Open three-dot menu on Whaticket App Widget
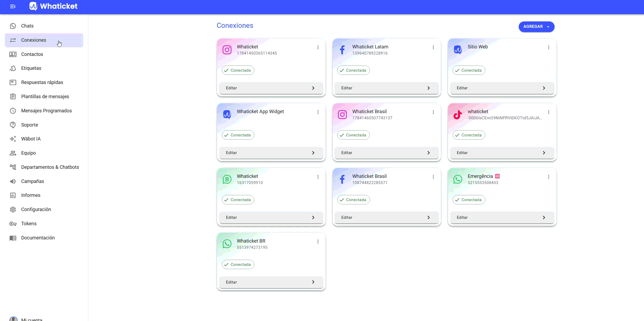Screen dimensions: 644x321 point(318,112)
